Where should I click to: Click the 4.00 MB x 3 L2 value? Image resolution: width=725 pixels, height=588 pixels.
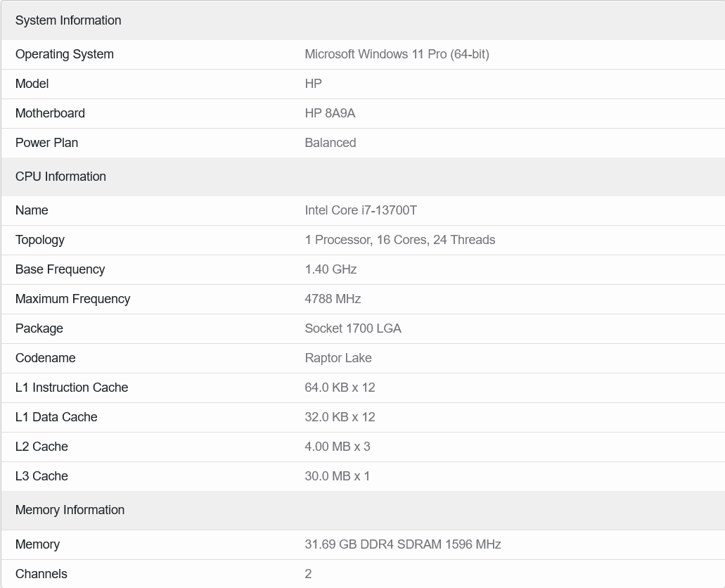coord(337,447)
